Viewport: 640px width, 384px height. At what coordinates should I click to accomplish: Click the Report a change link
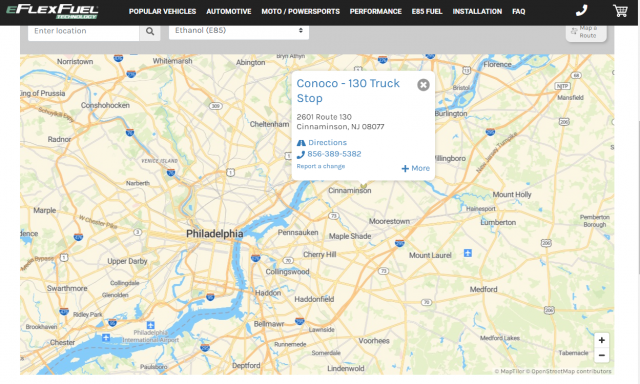(x=321, y=166)
